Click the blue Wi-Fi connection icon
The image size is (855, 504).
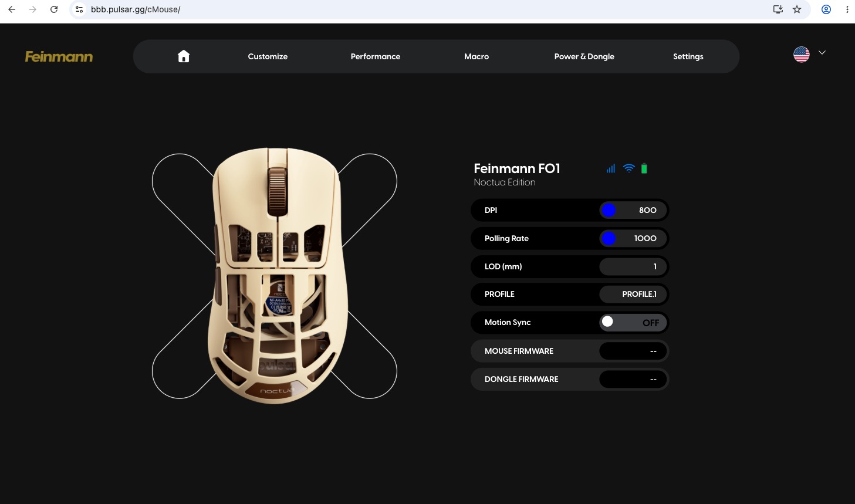point(628,168)
